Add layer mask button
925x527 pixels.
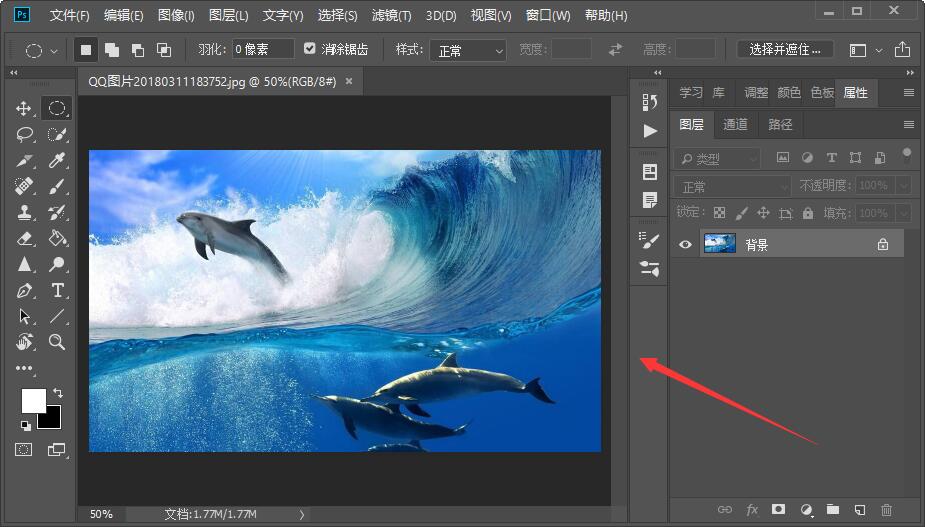pos(778,509)
